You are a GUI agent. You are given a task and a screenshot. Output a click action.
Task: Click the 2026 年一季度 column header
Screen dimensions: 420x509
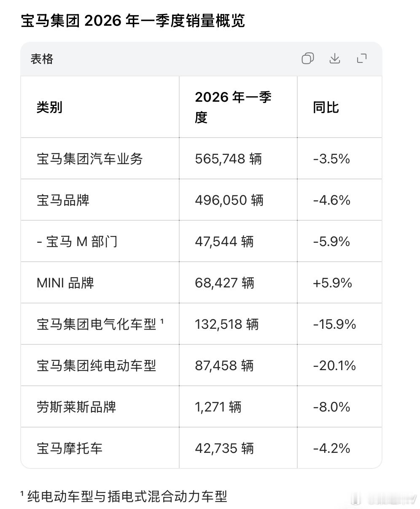(233, 107)
